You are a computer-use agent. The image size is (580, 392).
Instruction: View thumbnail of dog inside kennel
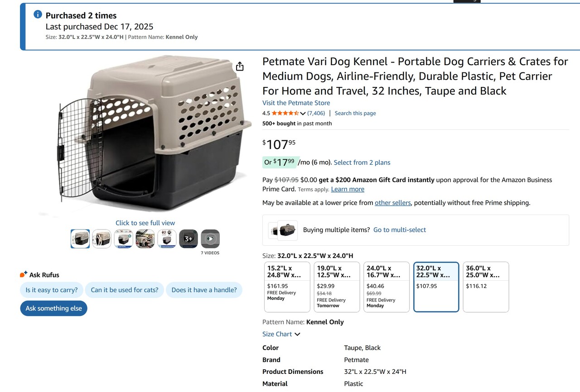[101, 239]
